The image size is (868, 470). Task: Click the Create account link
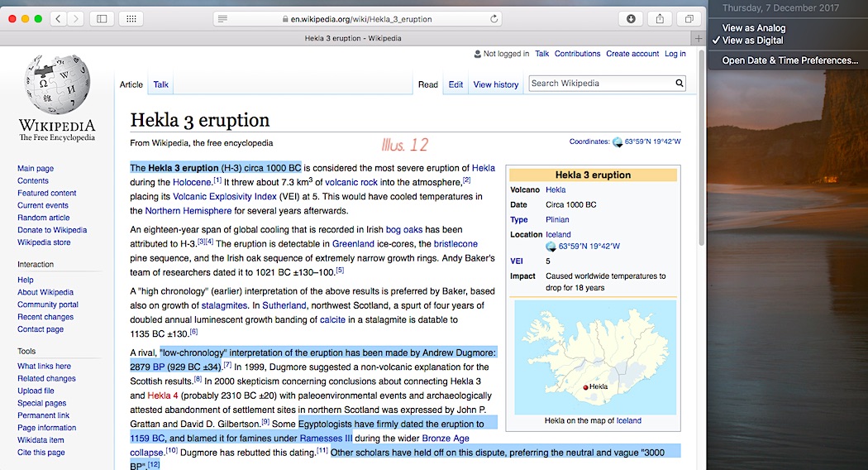click(x=632, y=54)
